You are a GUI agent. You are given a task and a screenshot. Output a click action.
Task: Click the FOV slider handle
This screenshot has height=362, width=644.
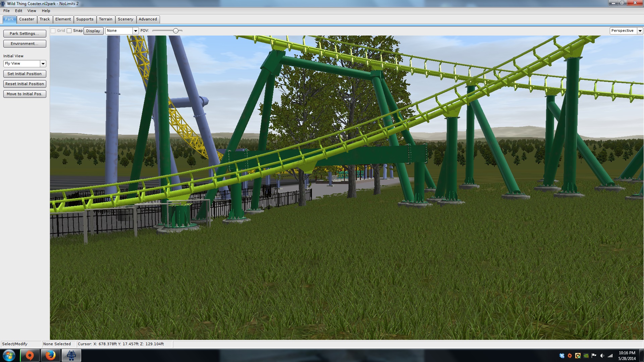(176, 31)
